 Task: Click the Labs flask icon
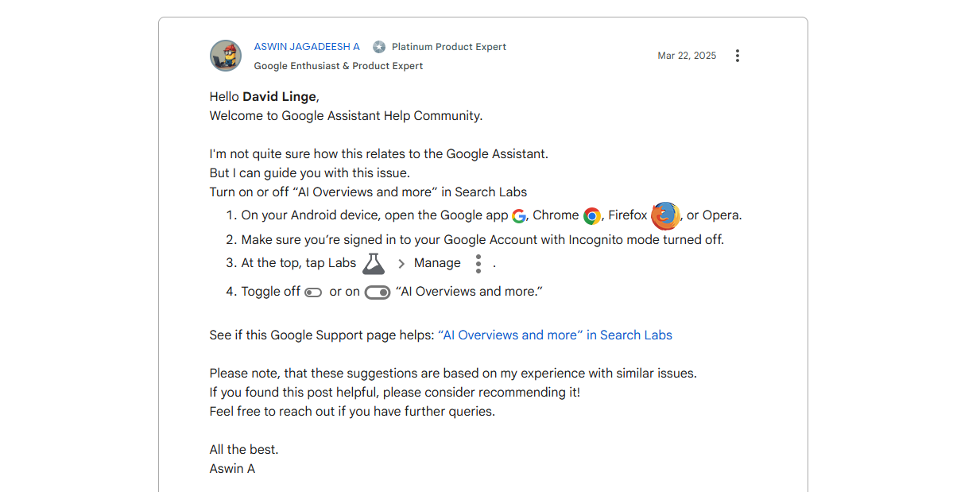[374, 263]
